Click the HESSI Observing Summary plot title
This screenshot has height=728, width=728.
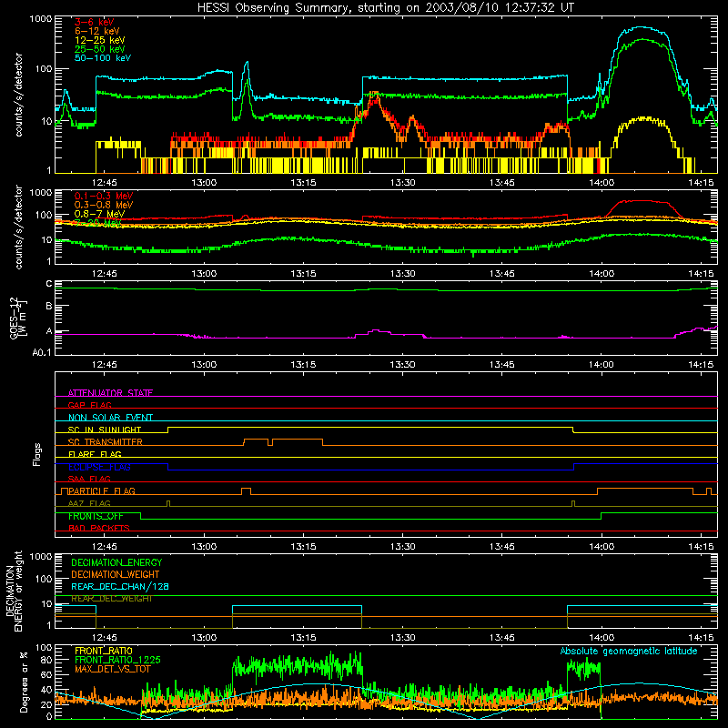(x=386, y=7)
